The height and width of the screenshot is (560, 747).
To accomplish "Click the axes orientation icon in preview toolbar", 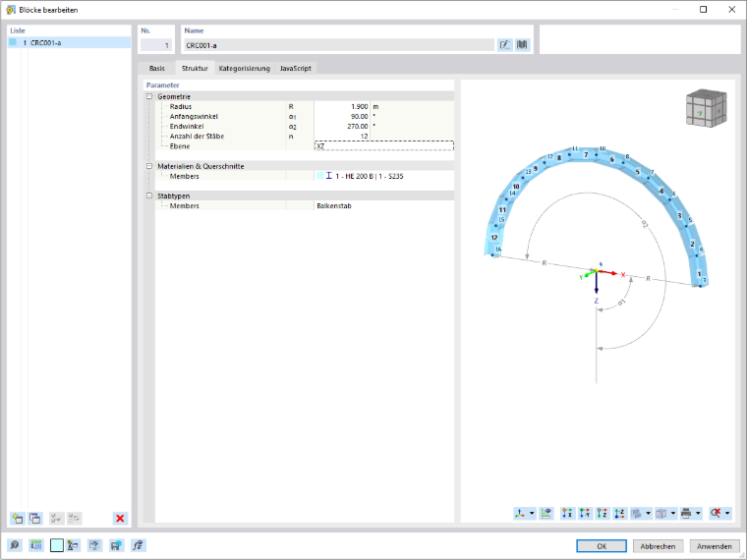I will pyautogui.click(x=520, y=513).
